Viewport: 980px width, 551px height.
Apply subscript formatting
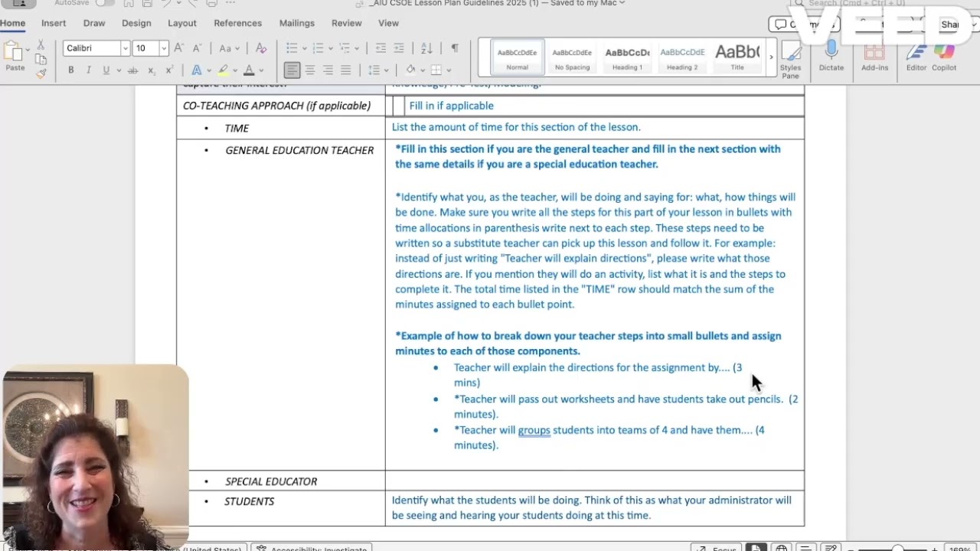tap(151, 70)
